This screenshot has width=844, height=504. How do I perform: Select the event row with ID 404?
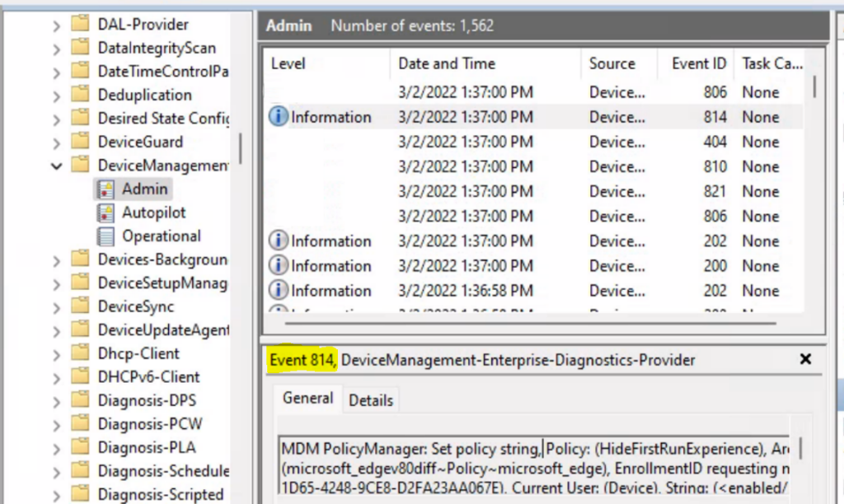[x=495, y=142]
